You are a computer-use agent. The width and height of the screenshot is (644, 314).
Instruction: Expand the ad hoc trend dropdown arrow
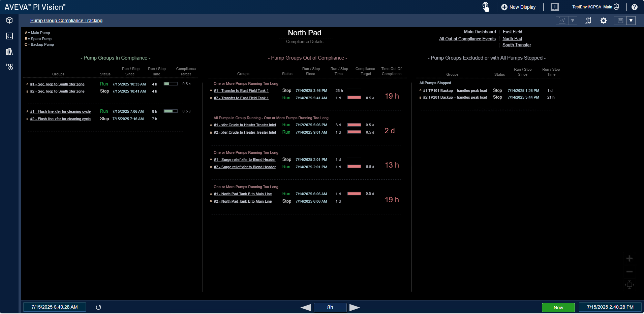coord(573,21)
